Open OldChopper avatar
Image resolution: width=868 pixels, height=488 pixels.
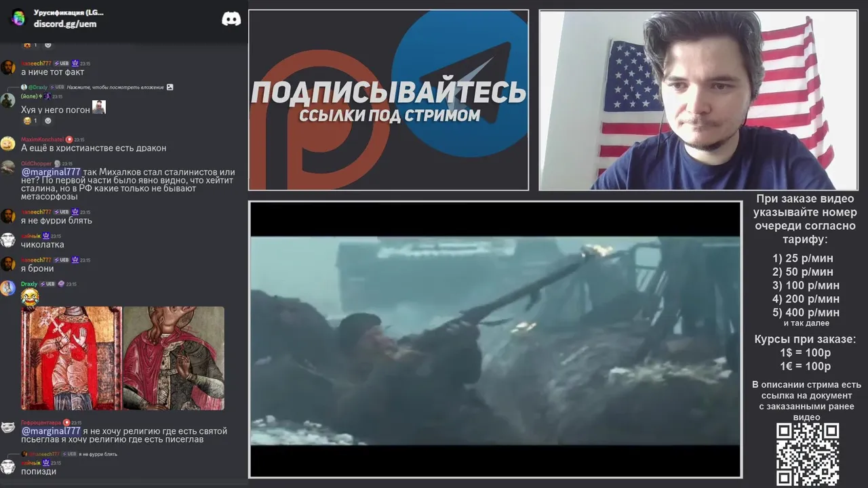tap(7, 167)
